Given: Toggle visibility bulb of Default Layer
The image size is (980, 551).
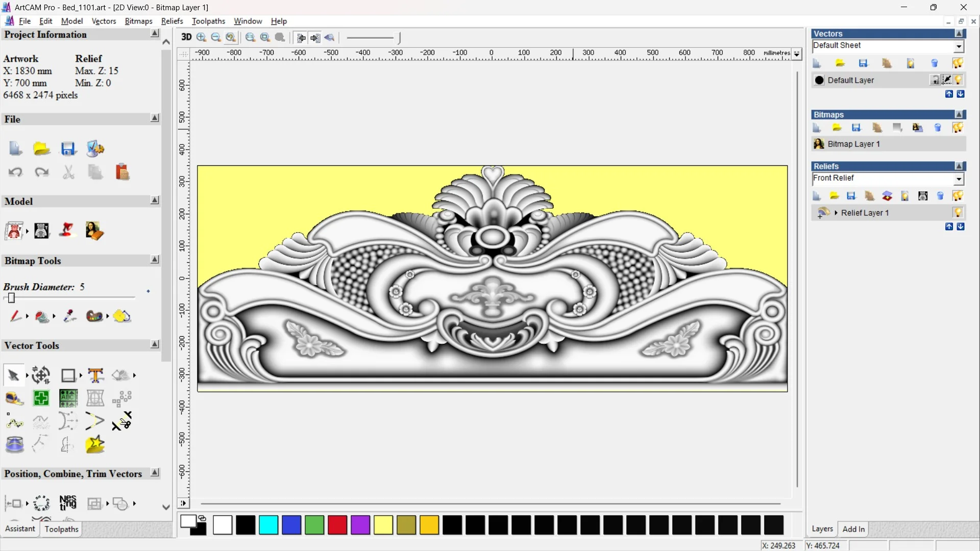Looking at the screenshot, I should [959, 80].
